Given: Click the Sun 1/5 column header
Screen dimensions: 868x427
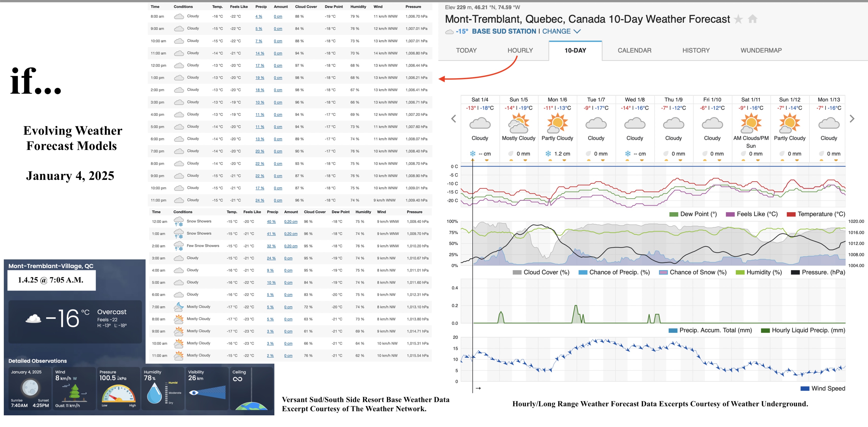Looking at the screenshot, I should pos(519,99).
